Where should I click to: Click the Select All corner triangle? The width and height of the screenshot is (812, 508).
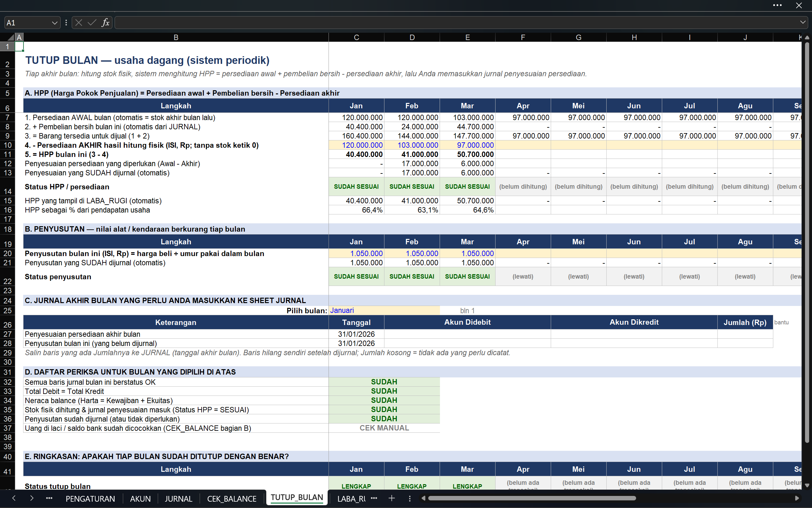pos(11,37)
